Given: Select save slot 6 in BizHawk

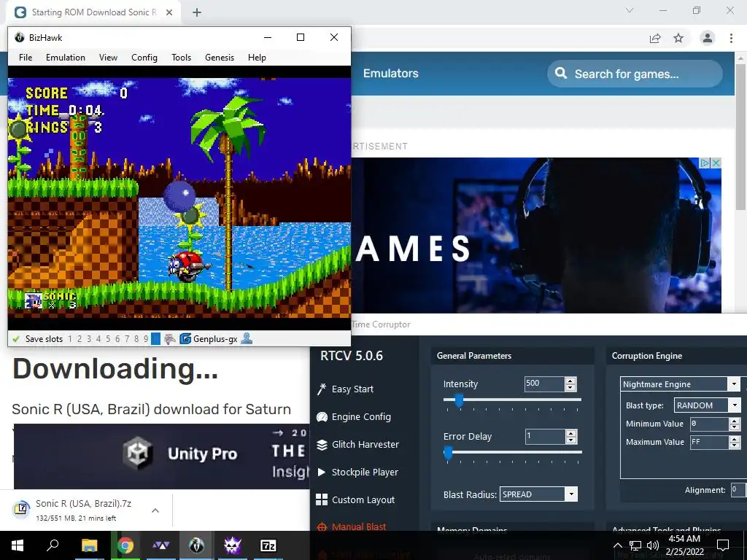Looking at the screenshot, I should [117, 339].
